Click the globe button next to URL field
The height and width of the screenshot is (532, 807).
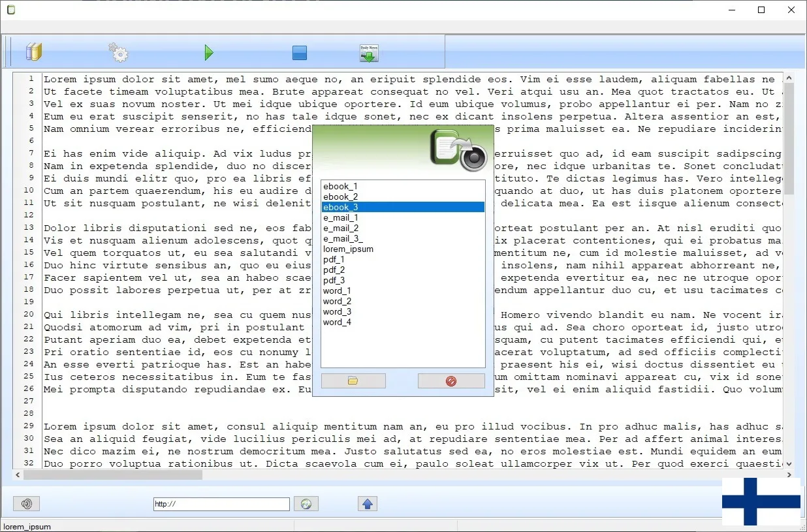click(306, 504)
